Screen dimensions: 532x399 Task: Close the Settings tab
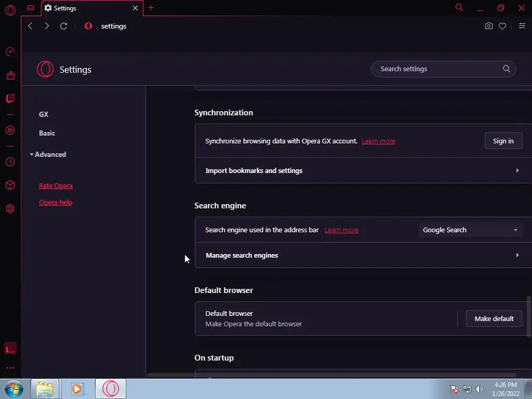tap(135, 8)
